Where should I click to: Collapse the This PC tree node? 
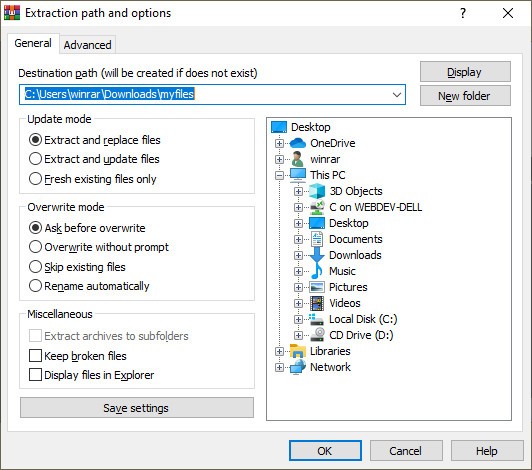click(x=279, y=175)
